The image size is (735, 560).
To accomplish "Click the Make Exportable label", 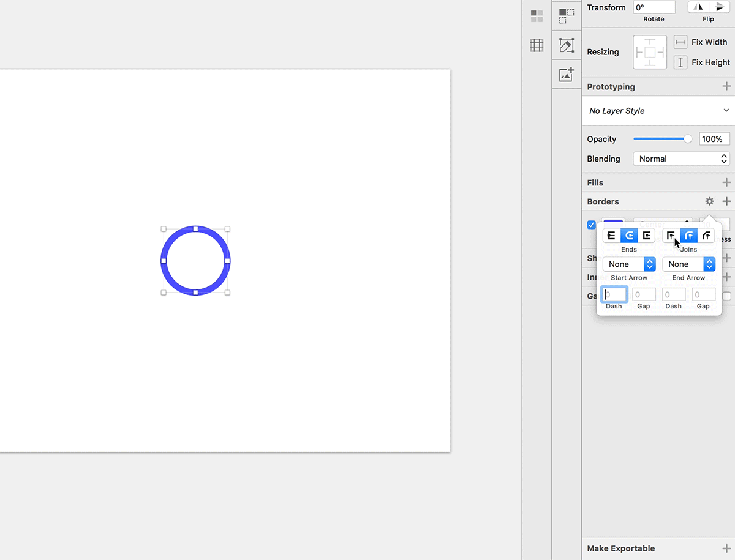I will 620,548.
